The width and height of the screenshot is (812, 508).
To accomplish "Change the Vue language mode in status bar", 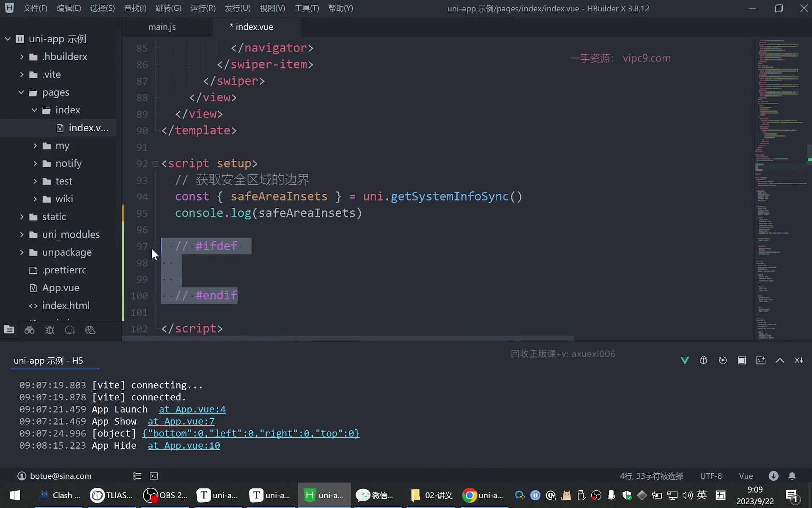I will point(746,476).
